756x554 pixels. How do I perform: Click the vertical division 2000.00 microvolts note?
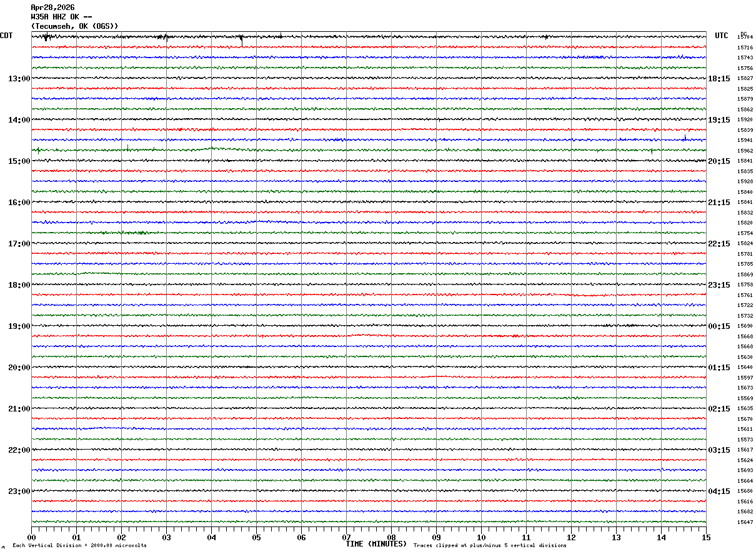79,546
